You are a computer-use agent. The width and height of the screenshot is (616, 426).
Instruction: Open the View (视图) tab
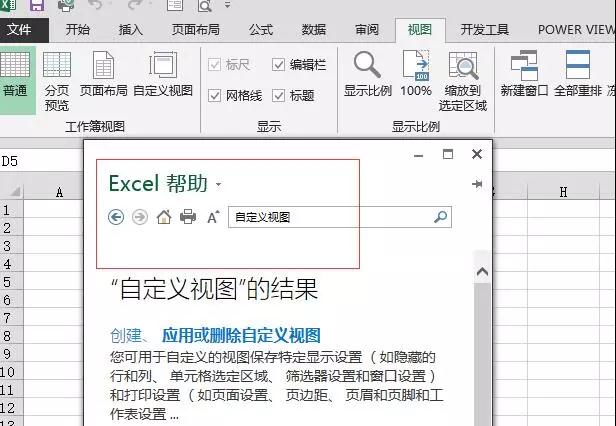(420, 30)
